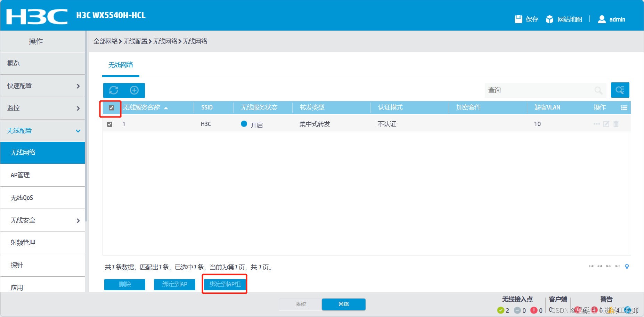Click the 网站地图 cube icon
The width and height of the screenshot is (644, 317).
(549, 19)
